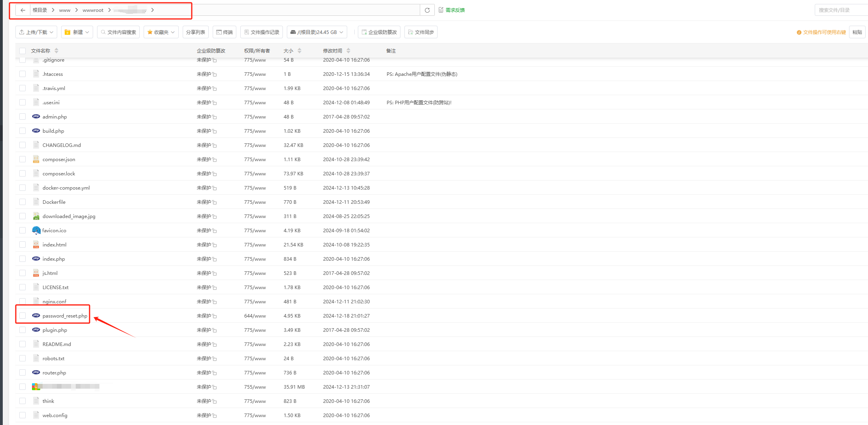Click the lock icon in composer.lock row
This screenshot has height=425, width=868.
[x=214, y=174]
